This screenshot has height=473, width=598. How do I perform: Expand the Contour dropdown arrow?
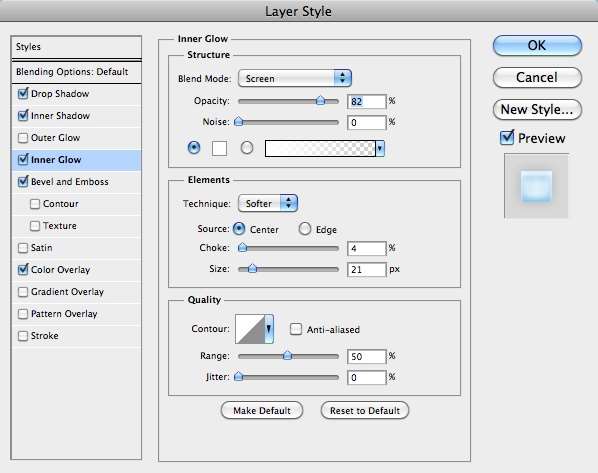point(269,329)
